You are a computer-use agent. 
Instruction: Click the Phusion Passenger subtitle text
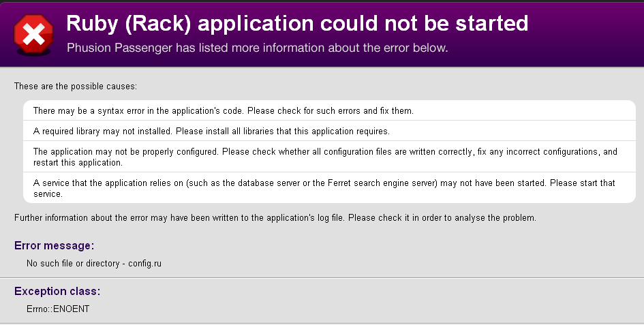point(257,48)
